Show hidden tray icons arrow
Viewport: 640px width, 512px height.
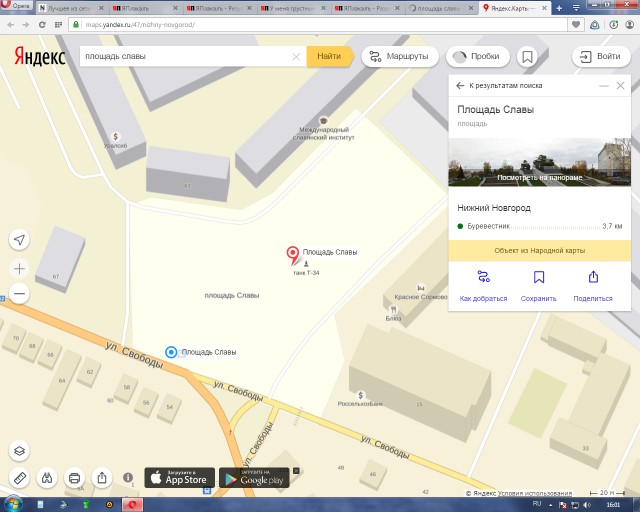(551, 505)
